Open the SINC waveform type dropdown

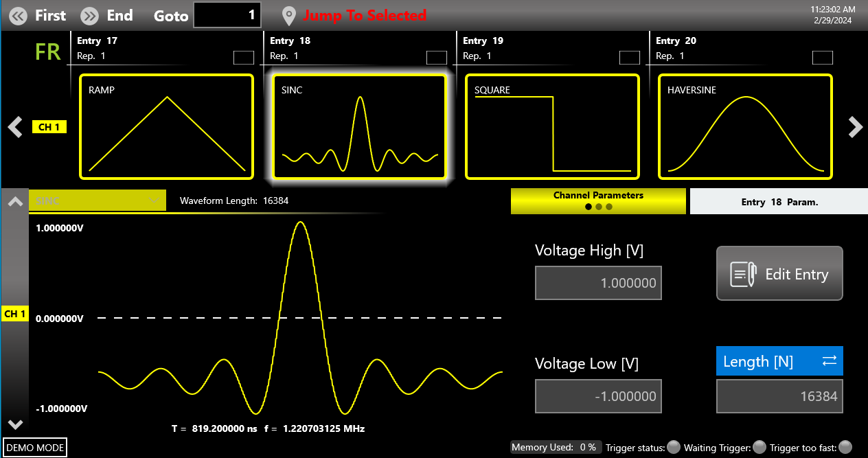pyautogui.click(x=98, y=201)
